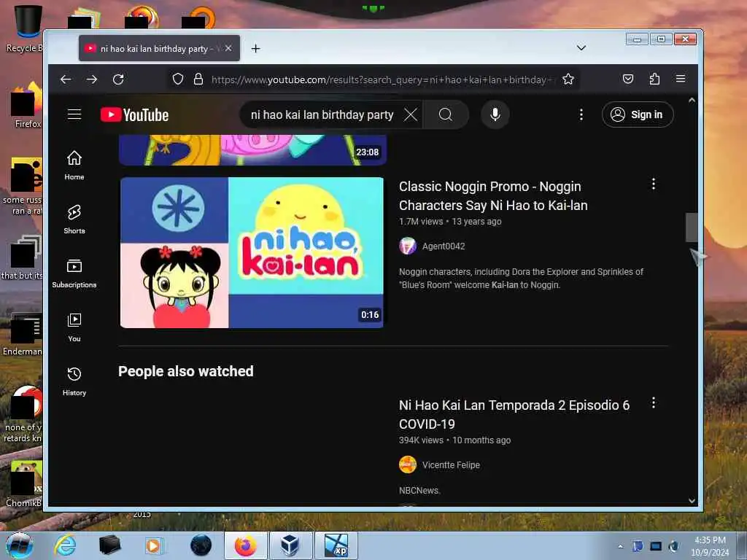Open the tracking protection shield icon

(178, 79)
